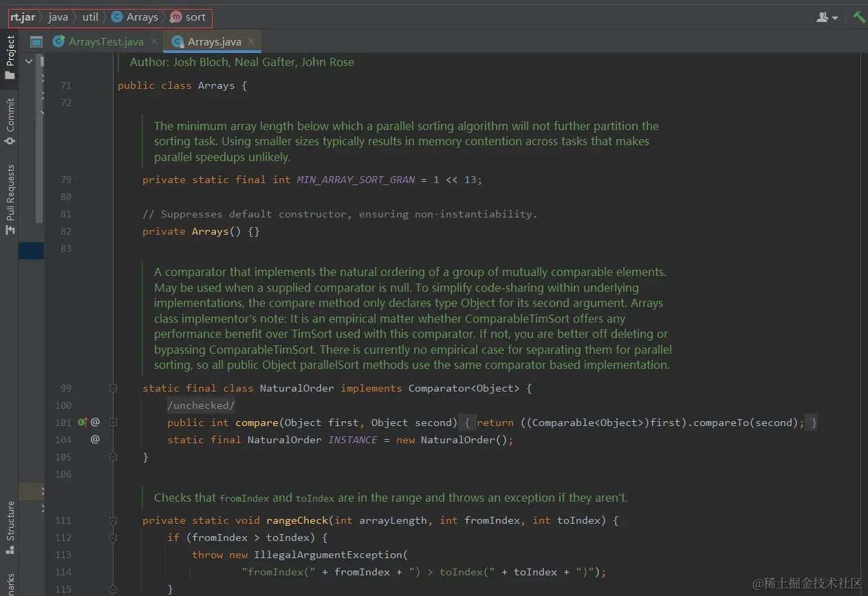Click the green Build hammer icon
The width and height of the screenshot is (868, 596).
[859, 17]
